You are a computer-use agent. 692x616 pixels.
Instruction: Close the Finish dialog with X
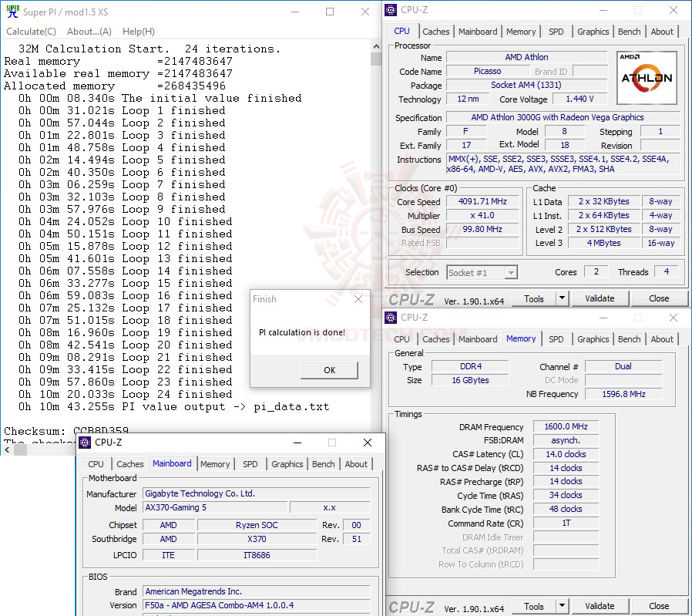tap(358, 299)
